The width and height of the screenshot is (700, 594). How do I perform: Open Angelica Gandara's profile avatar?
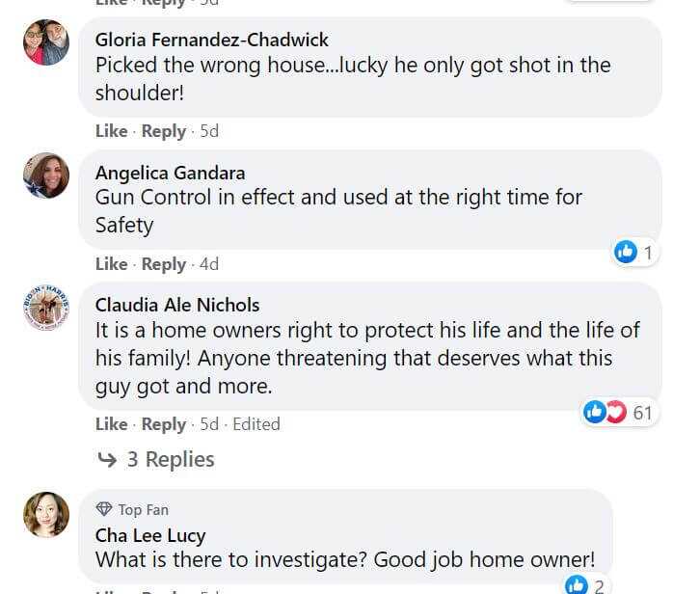pos(46,175)
